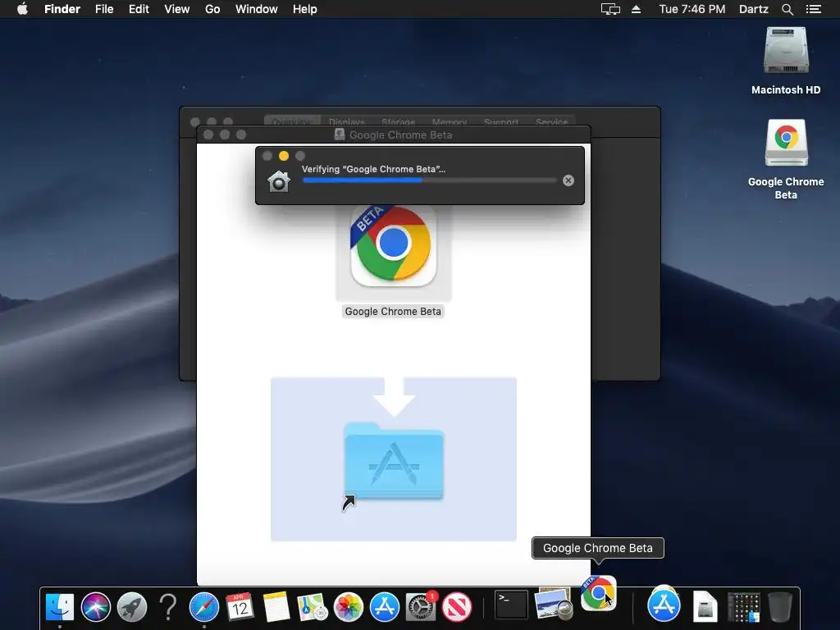Click the screen mirroring menu bar icon
This screenshot has width=840, height=630.
610,9
